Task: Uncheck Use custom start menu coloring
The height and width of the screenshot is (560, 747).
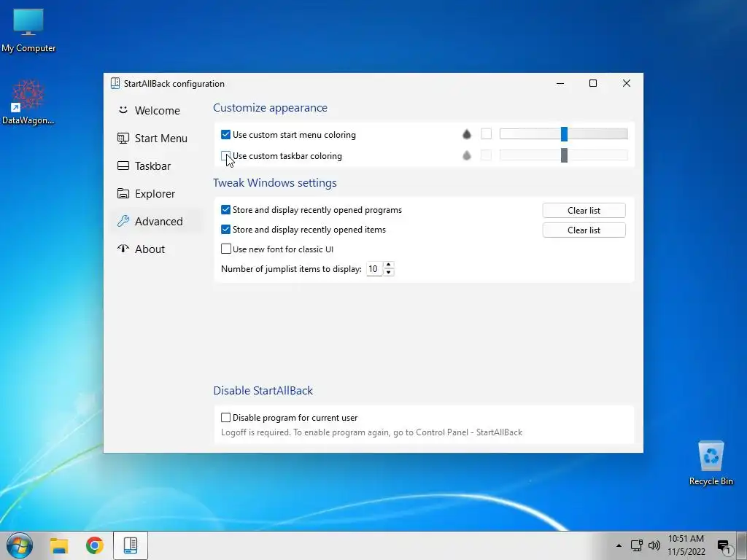Action: pyautogui.click(x=226, y=135)
